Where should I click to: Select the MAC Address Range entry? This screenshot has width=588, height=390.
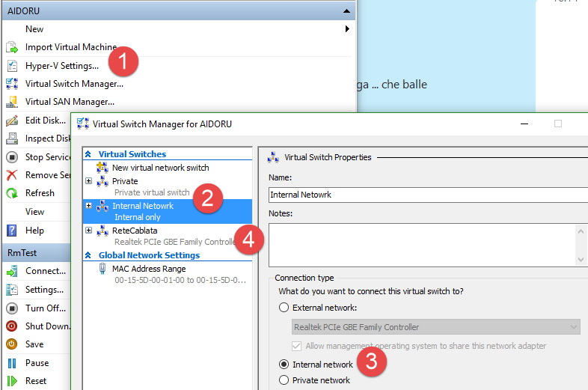click(x=168, y=275)
